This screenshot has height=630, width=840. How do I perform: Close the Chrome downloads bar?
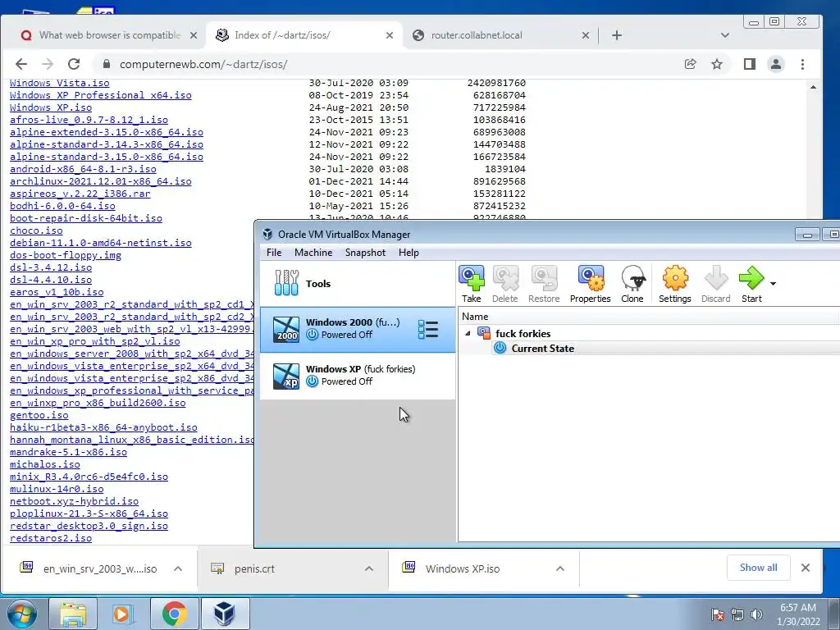[806, 568]
